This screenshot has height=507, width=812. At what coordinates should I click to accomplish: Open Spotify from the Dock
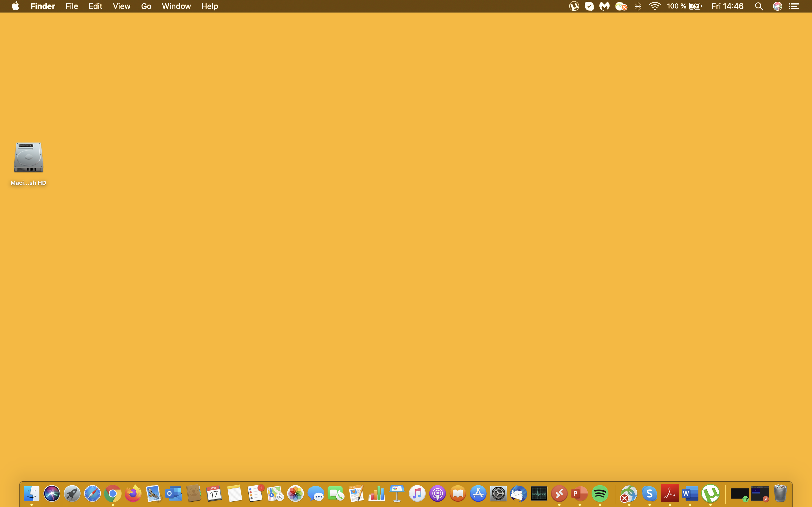pos(600,493)
